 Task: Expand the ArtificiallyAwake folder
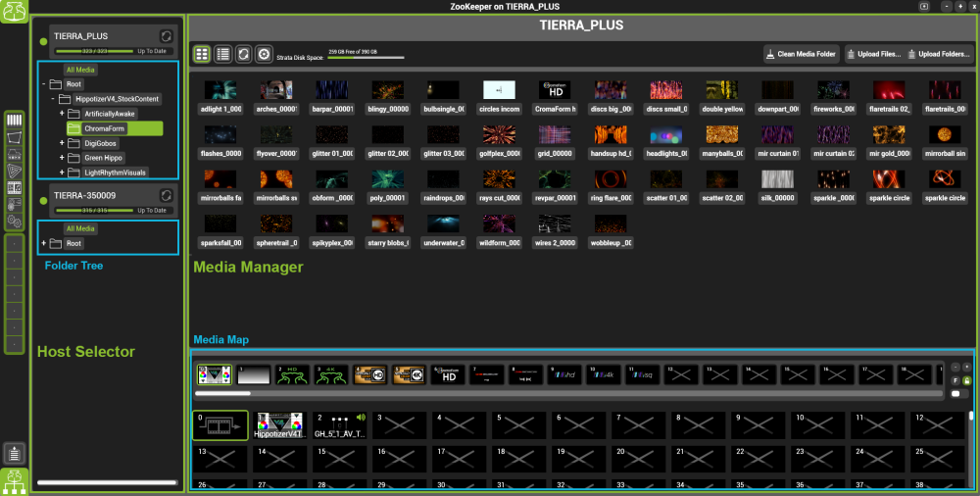click(62, 114)
